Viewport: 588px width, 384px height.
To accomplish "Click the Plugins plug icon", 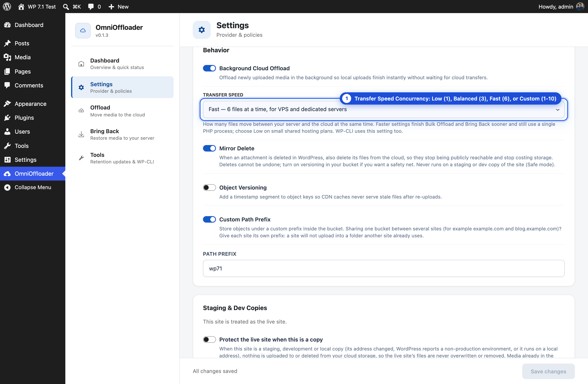I will 7,118.
